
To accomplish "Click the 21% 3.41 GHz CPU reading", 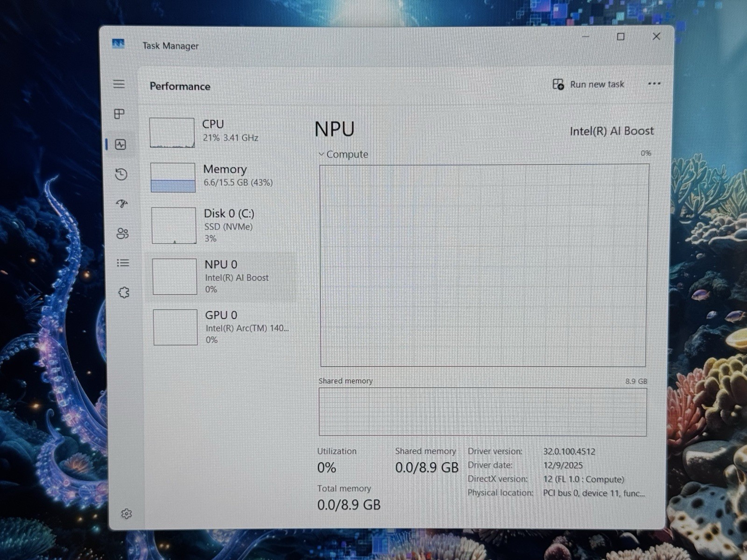I will point(231,138).
